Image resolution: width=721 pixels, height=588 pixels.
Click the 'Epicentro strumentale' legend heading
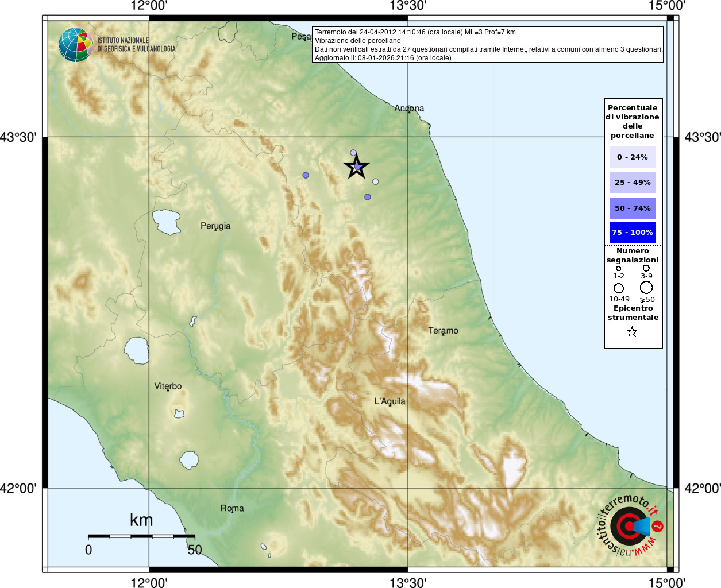633,313
